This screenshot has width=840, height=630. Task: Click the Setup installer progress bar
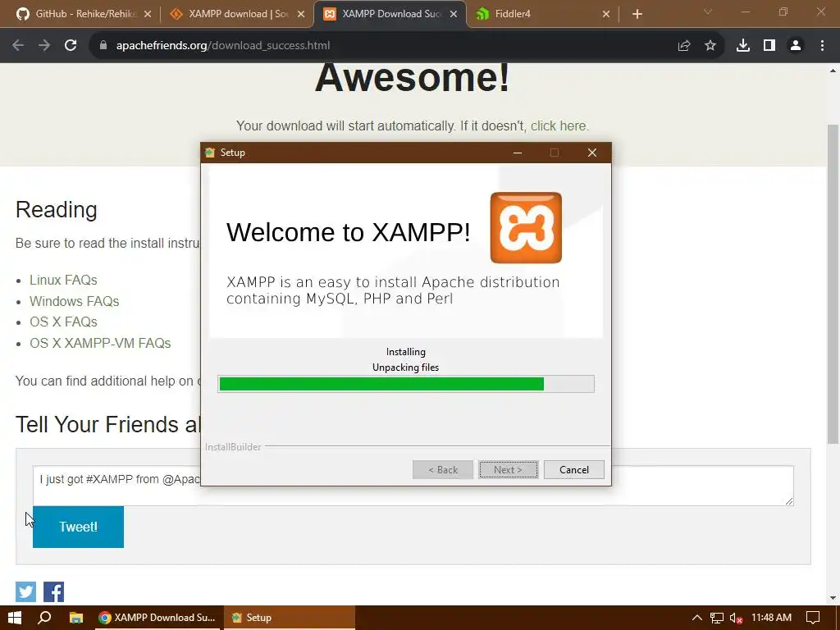(x=406, y=384)
